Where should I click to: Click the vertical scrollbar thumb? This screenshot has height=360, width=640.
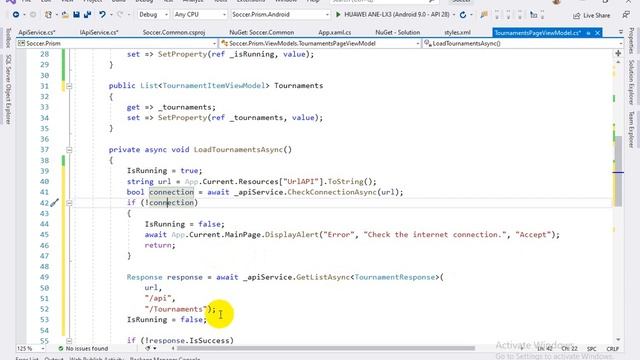click(x=618, y=171)
